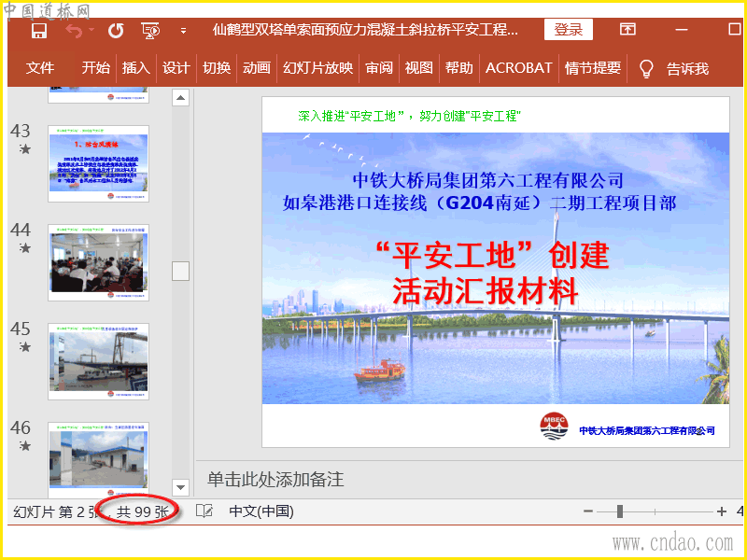
Task: Open the 审阅 ribbon tab
Action: 379,68
